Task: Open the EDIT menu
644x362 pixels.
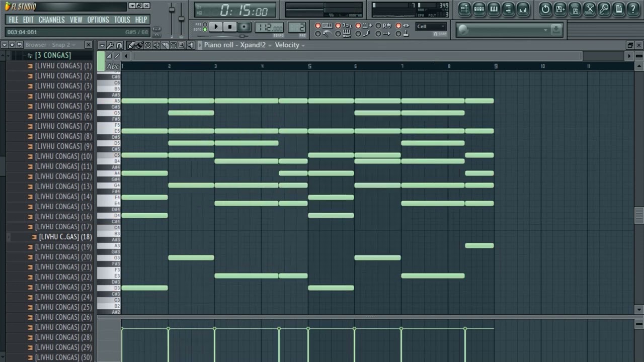Action: click(x=28, y=20)
